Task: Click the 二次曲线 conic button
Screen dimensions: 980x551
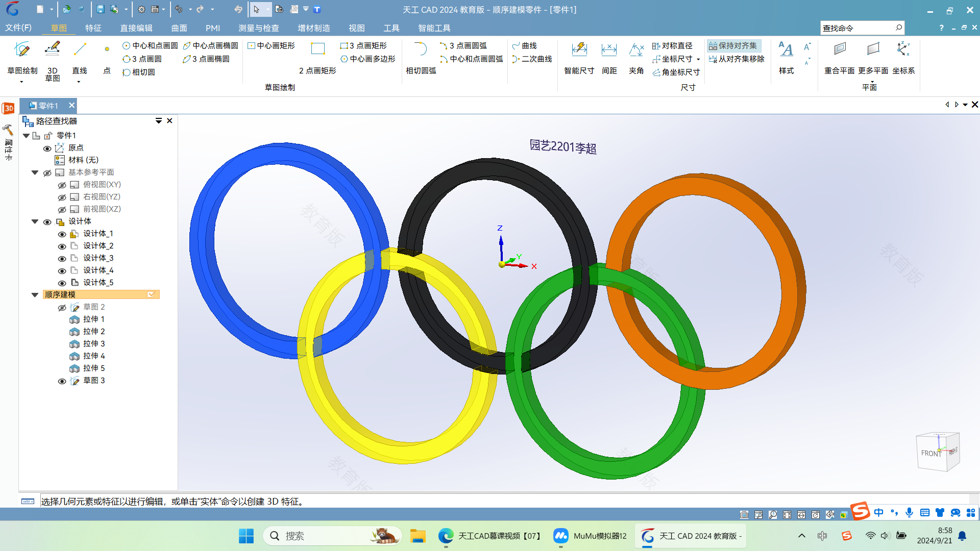Action: (532, 59)
